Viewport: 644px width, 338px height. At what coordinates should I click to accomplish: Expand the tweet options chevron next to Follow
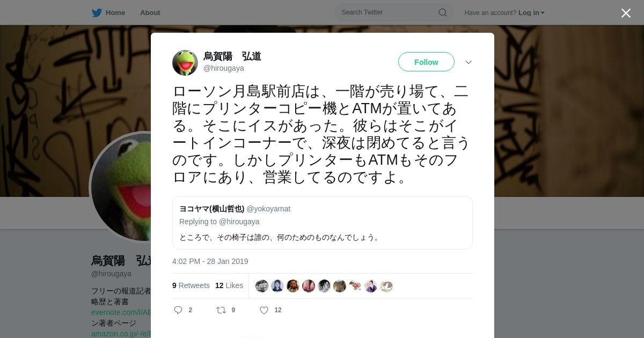469,62
